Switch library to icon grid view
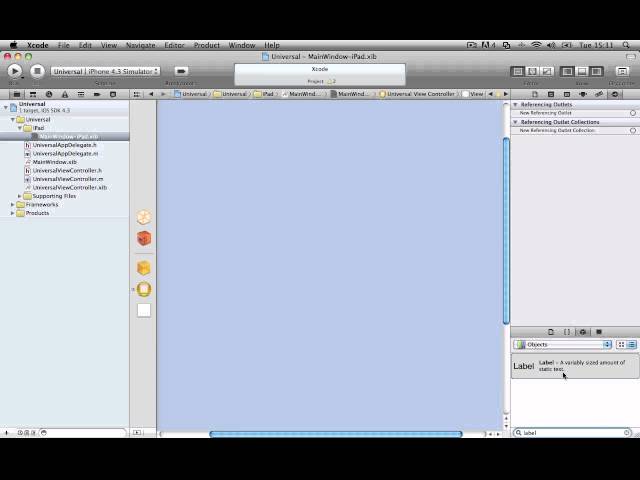 point(621,344)
